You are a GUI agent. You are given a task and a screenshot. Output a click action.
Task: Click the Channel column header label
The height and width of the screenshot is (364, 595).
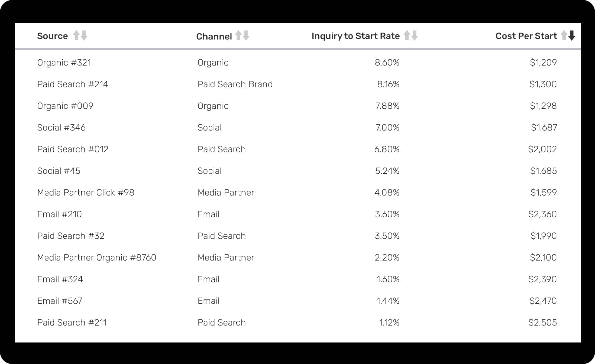click(214, 37)
